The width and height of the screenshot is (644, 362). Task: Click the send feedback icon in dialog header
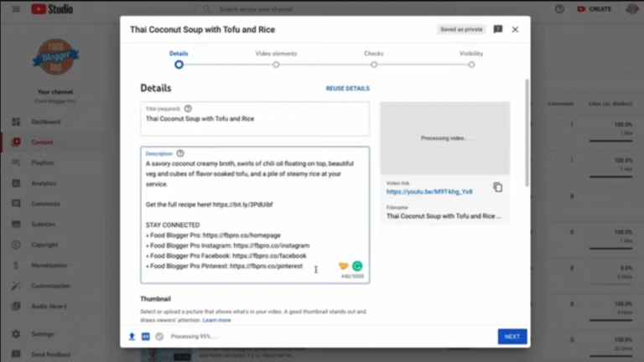[498, 29]
